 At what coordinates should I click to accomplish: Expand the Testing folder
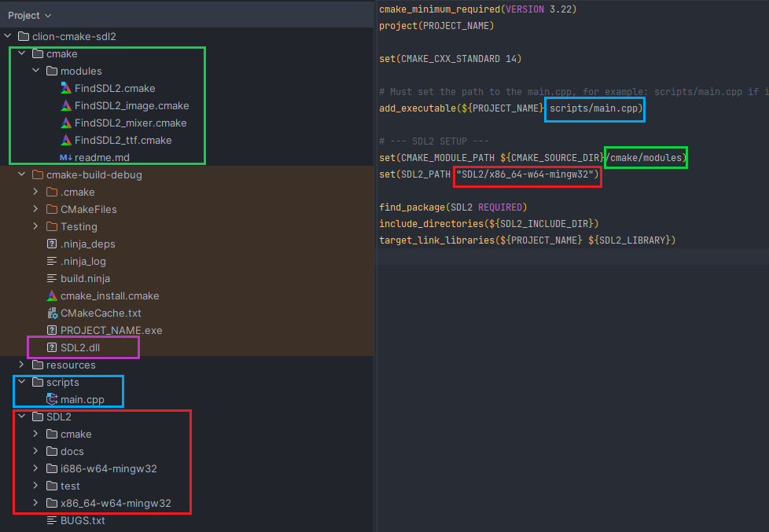(35, 226)
